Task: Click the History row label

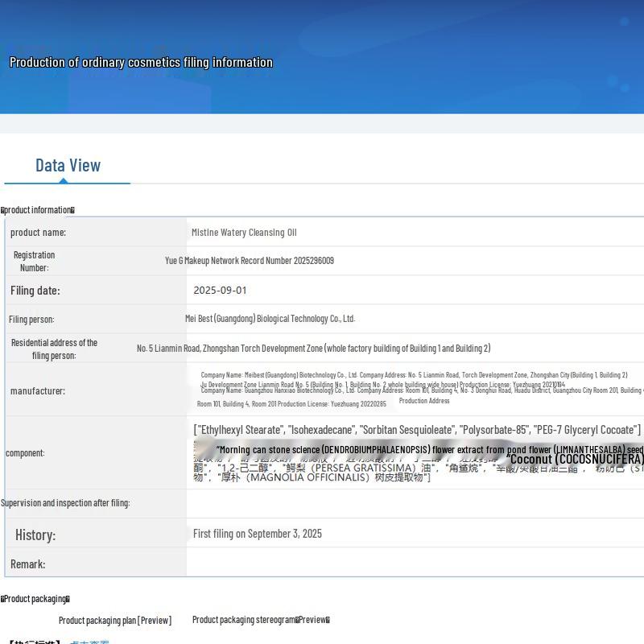Action: (x=35, y=535)
